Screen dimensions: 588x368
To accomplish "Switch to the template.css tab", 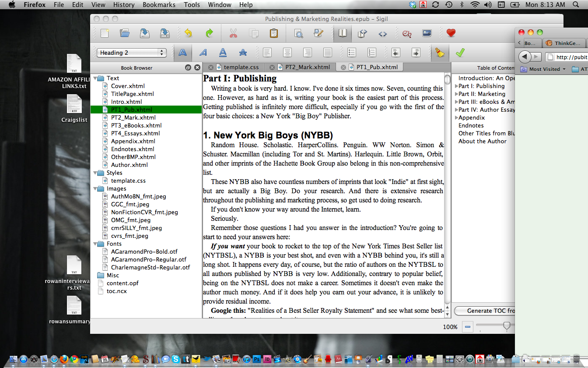I will 234,67.
